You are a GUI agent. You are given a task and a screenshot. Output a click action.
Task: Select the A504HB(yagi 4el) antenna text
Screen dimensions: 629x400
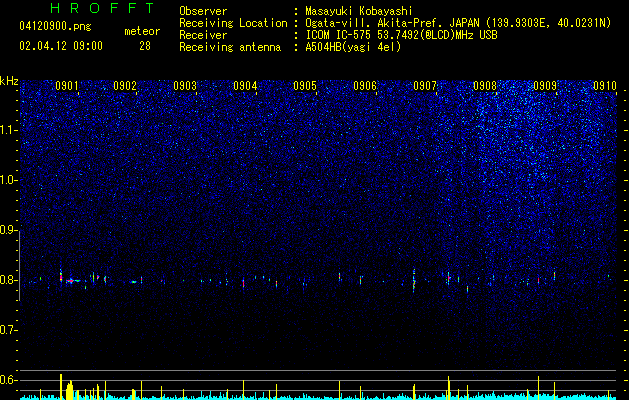tap(353, 47)
